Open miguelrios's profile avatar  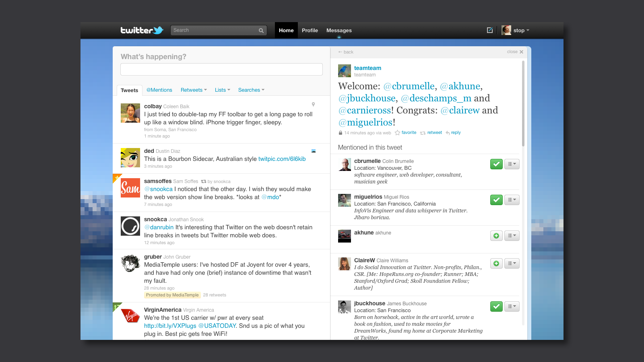(345, 200)
